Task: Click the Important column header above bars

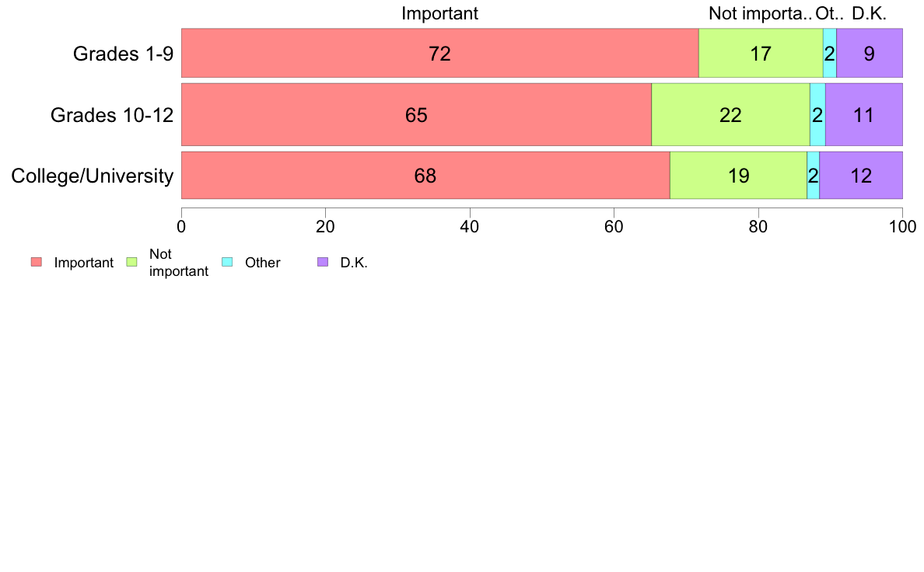Action: (x=439, y=13)
